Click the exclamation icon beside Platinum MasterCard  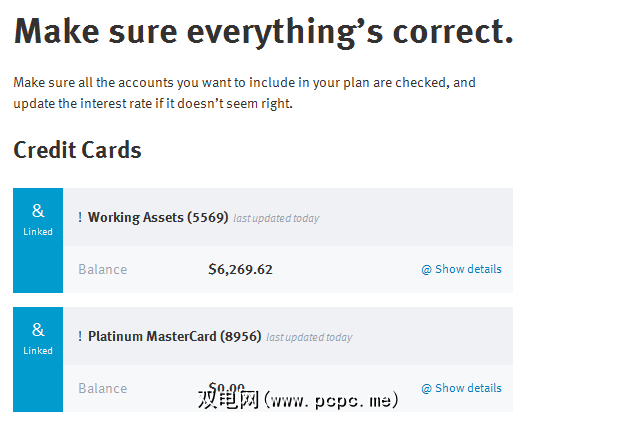click(x=80, y=337)
